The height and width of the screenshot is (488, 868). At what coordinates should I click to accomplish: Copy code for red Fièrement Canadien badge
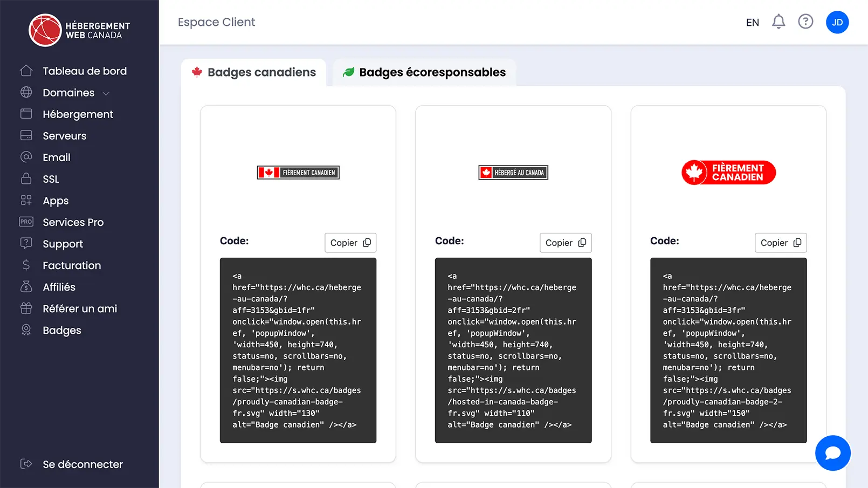tap(781, 243)
